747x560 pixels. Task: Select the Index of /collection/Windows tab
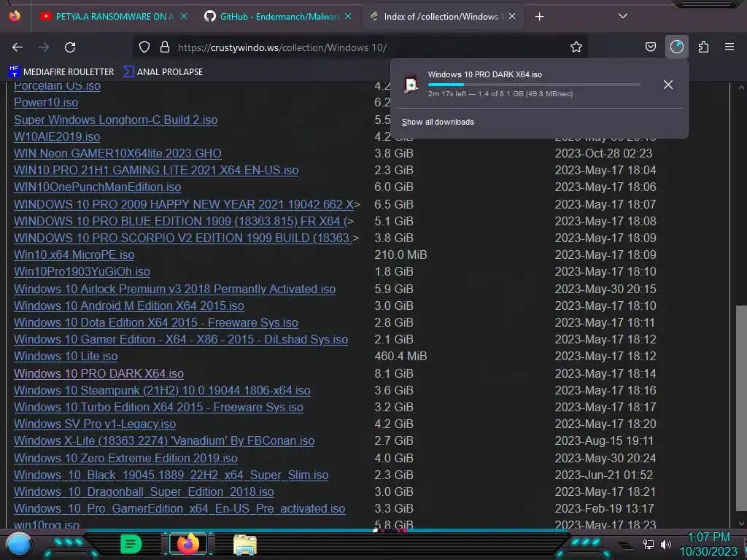pos(443,17)
